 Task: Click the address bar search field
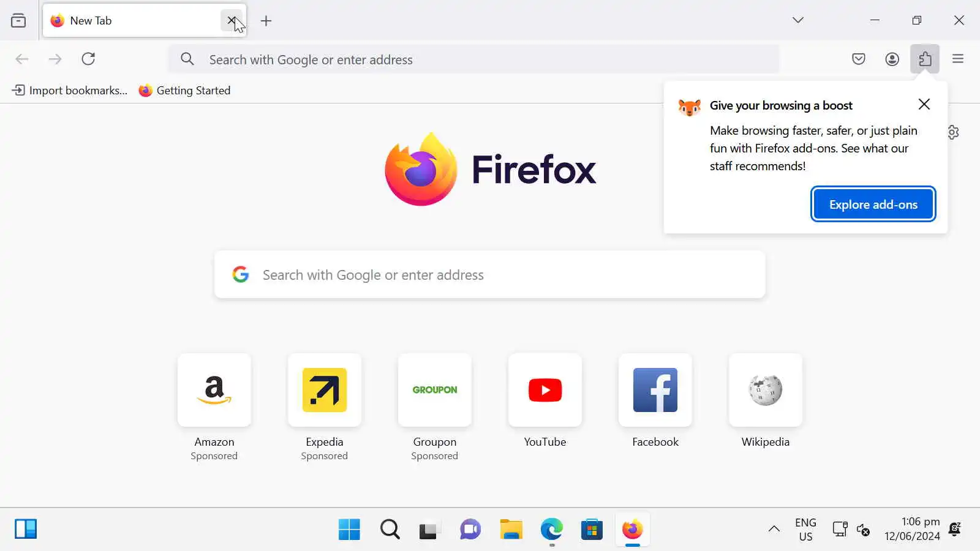click(473, 59)
